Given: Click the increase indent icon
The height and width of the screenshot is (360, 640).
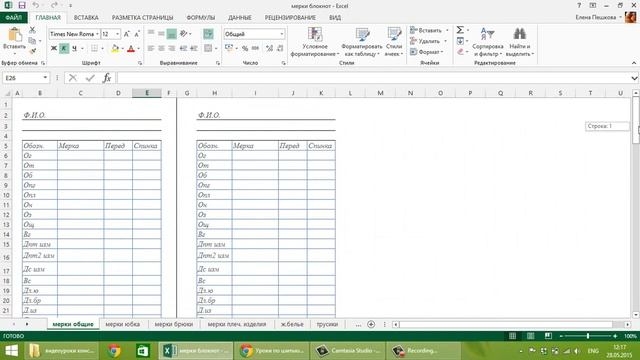Looking at the screenshot, I should tap(194, 48).
